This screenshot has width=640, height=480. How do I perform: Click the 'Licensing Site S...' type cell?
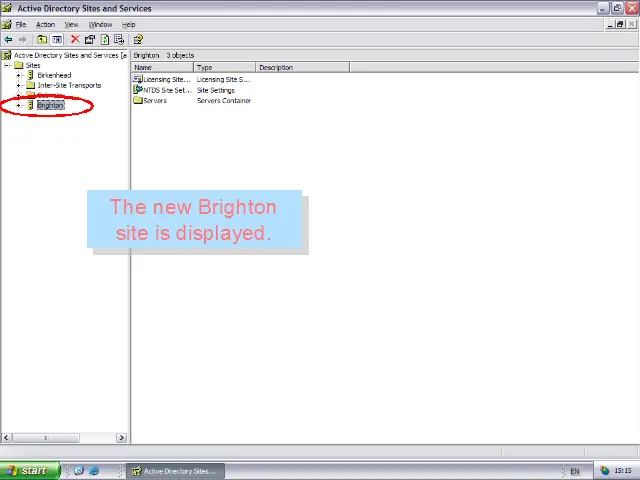pos(223,79)
